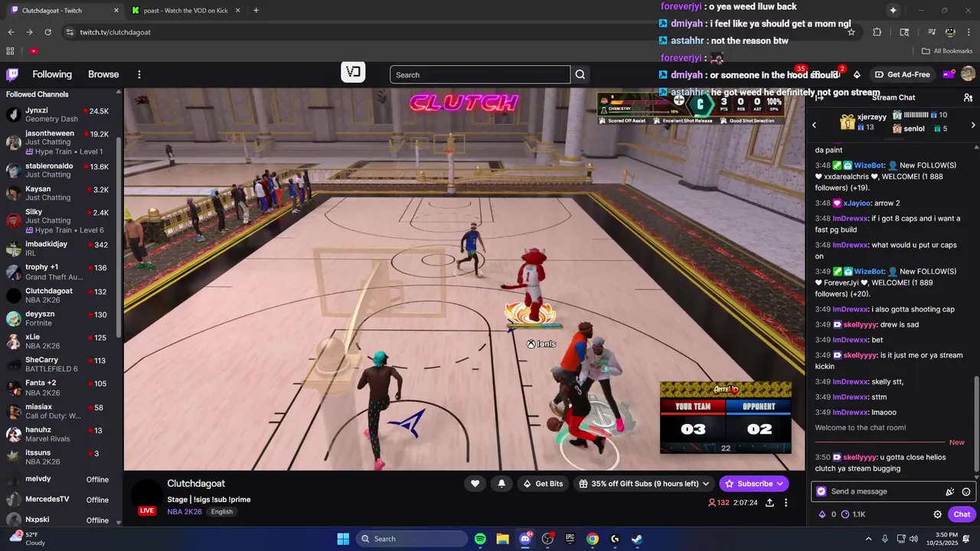Open the user profile avatar menu
The width and height of the screenshot is (980, 551).
(968, 74)
